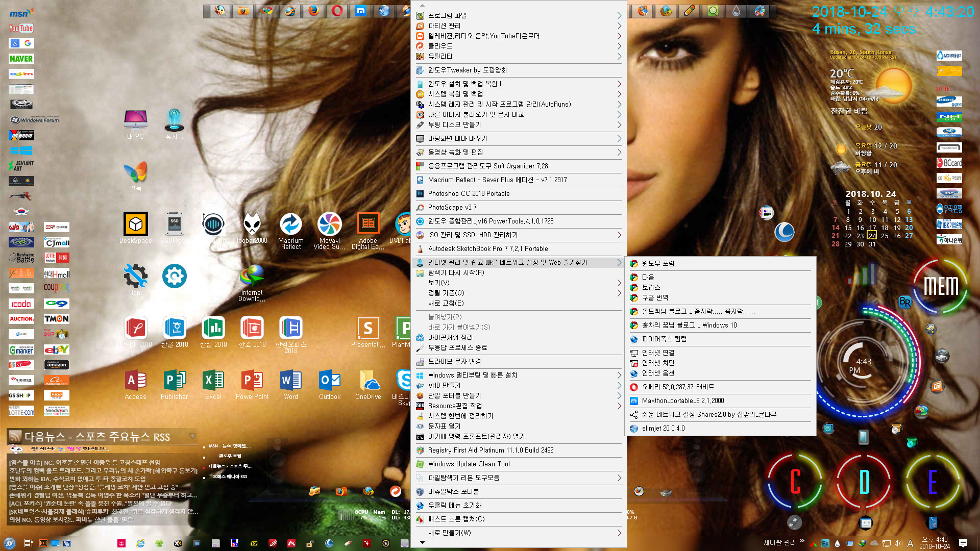Collapse the 다음뉴스 RSS widget arrow
The image size is (980, 551).
point(192,436)
